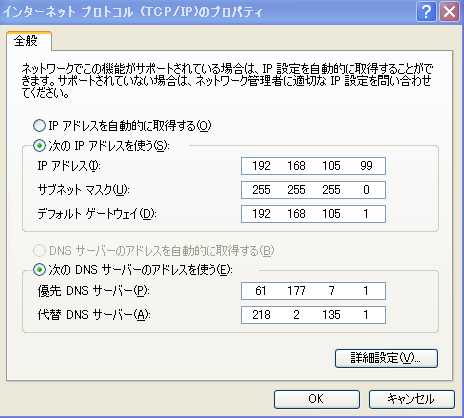This screenshot has width=464, height=418.
Task: Click the last octet 99 of IP address
Action: click(366, 166)
